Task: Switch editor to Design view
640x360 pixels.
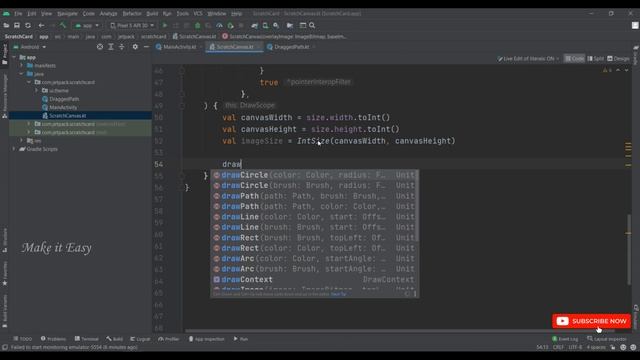Action: pyautogui.click(x=618, y=59)
